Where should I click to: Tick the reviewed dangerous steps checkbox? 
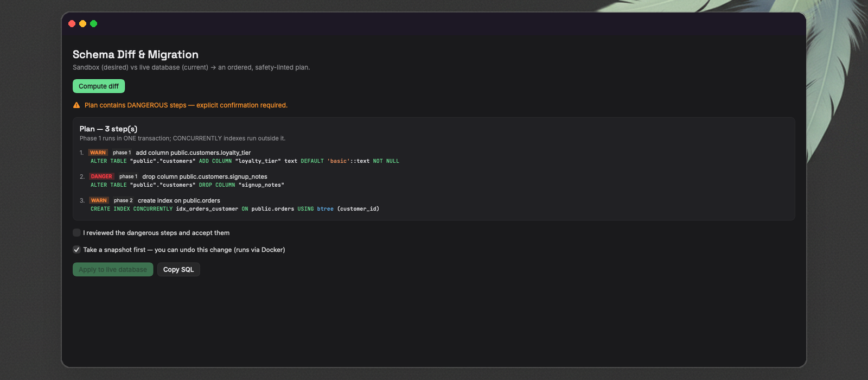[76, 233]
